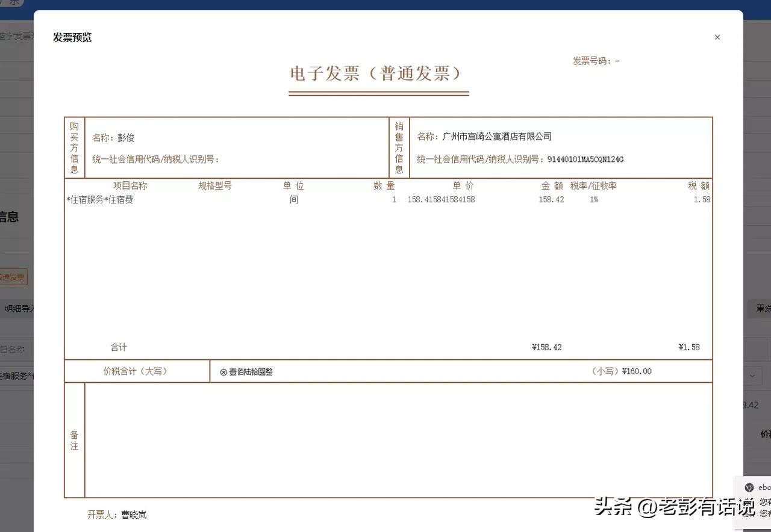The image size is (771, 532).
Task: Click the 税率/征收率 column header
Action: (x=593, y=186)
